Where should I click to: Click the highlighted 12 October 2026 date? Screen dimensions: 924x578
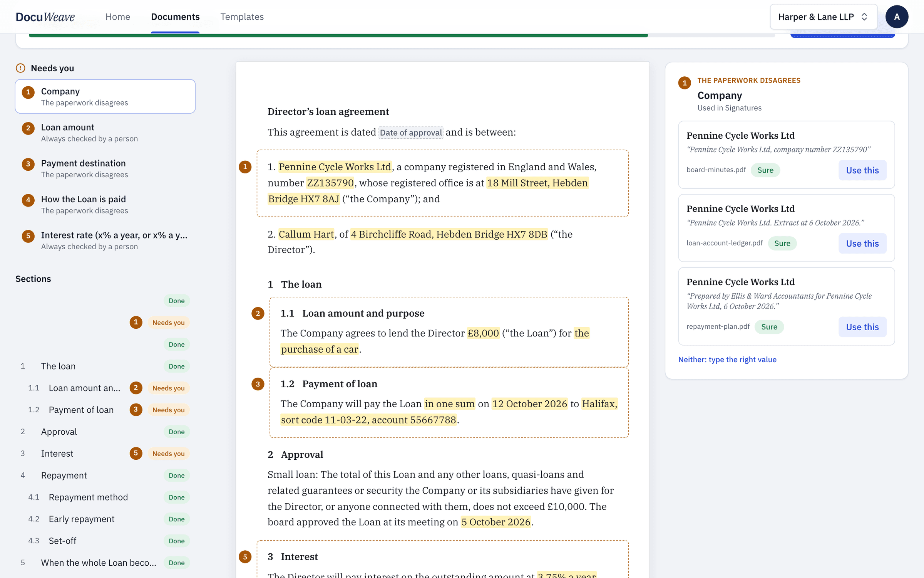tap(529, 403)
